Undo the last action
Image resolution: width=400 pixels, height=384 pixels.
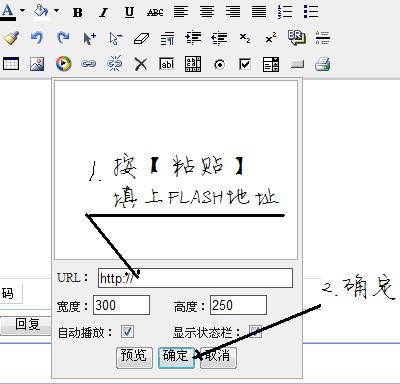37,38
